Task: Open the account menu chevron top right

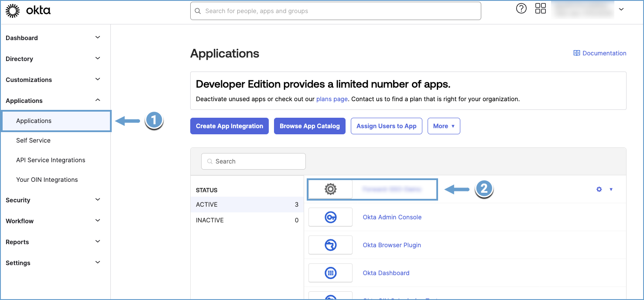Action: (x=621, y=9)
